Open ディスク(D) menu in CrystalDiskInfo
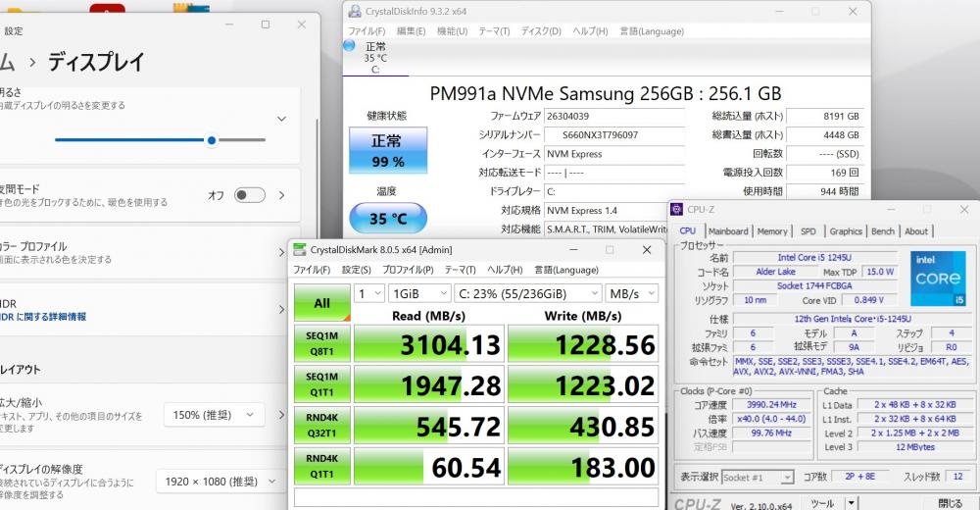Image resolution: width=980 pixels, height=510 pixels. point(541,31)
